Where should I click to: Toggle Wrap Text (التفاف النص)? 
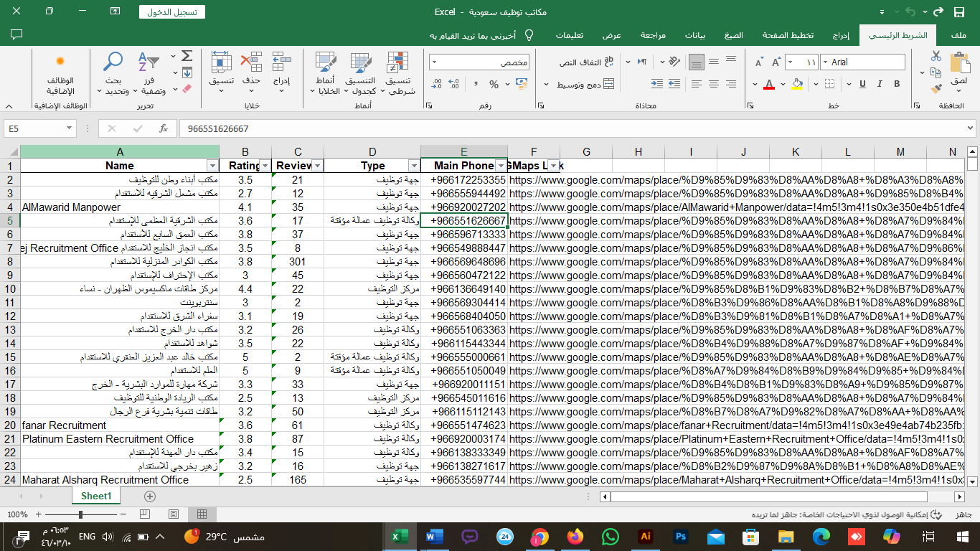point(587,62)
